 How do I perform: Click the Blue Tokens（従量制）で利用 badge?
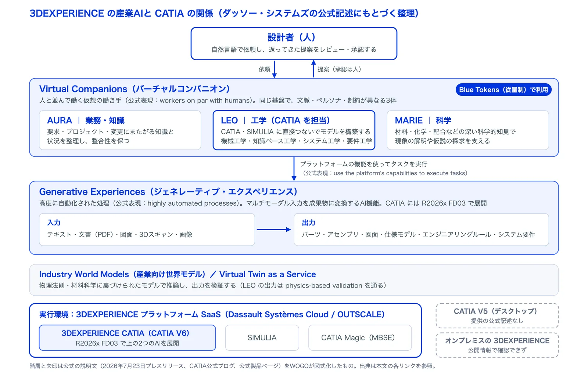[x=503, y=90]
